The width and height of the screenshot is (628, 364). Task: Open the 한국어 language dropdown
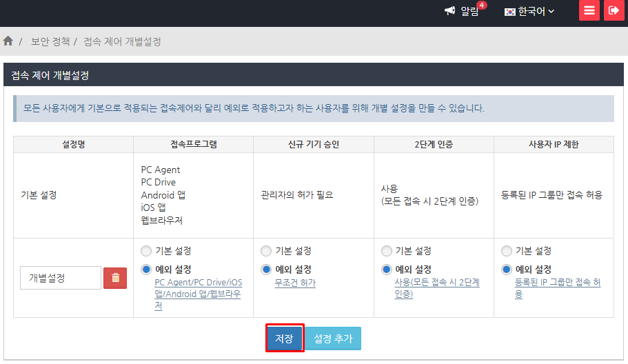tap(529, 11)
